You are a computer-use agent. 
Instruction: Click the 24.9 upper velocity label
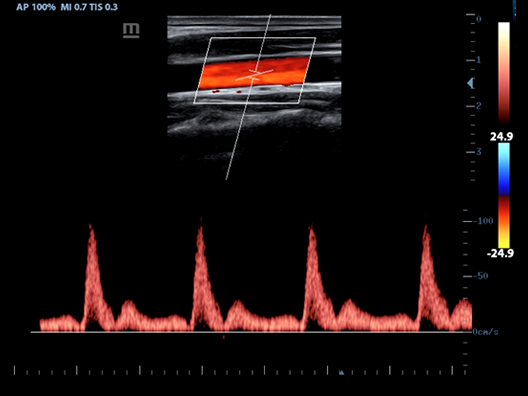pyautogui.click(x=501, y=137)
